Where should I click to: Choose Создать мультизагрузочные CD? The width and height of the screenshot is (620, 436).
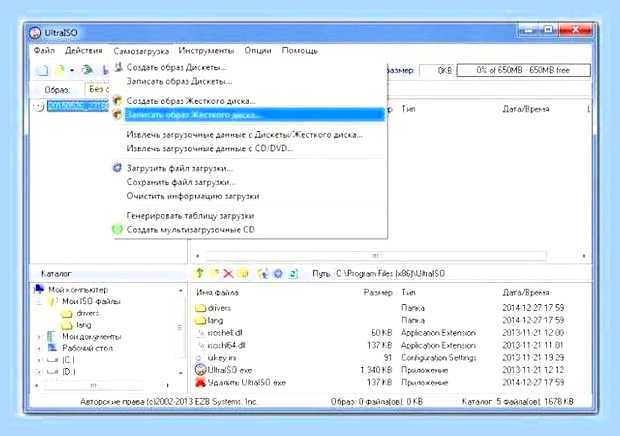[191, 230]
